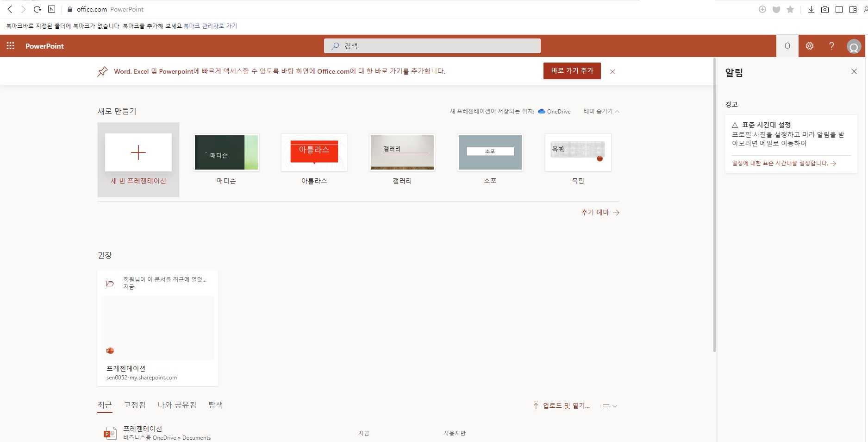Select the 아틀라스 theme thumbnail
The width and height of the screenshot is (868, 442).
click(314, 152)
